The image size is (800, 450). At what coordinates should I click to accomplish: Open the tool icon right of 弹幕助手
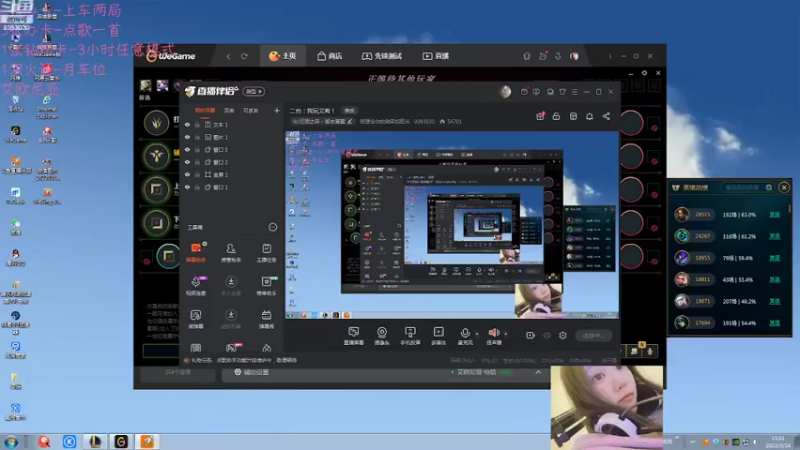click(x=231, y=253)
